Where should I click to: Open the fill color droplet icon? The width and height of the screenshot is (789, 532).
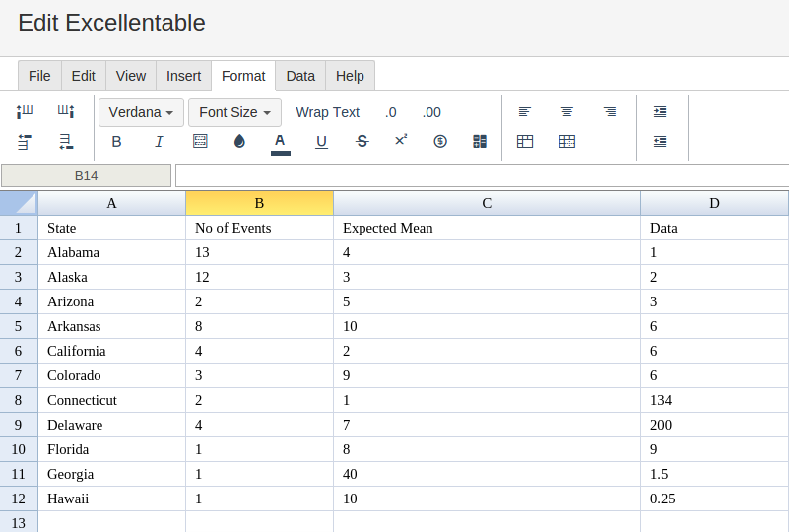coord(239,142)
